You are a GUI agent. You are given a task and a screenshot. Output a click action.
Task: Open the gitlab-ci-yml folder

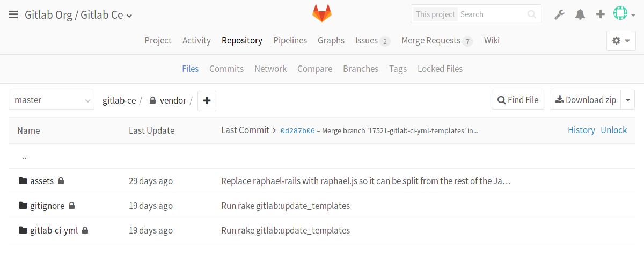[54, 230]
